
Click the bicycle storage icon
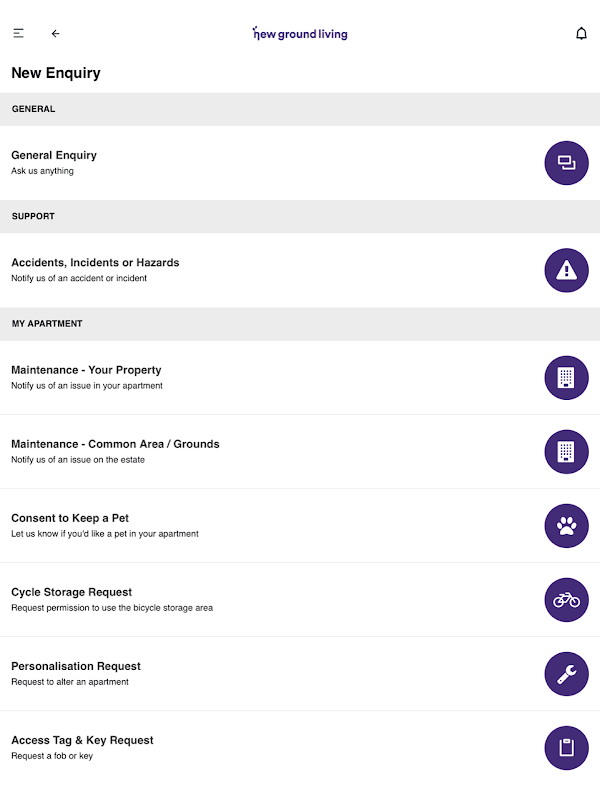tap(566, 599)
